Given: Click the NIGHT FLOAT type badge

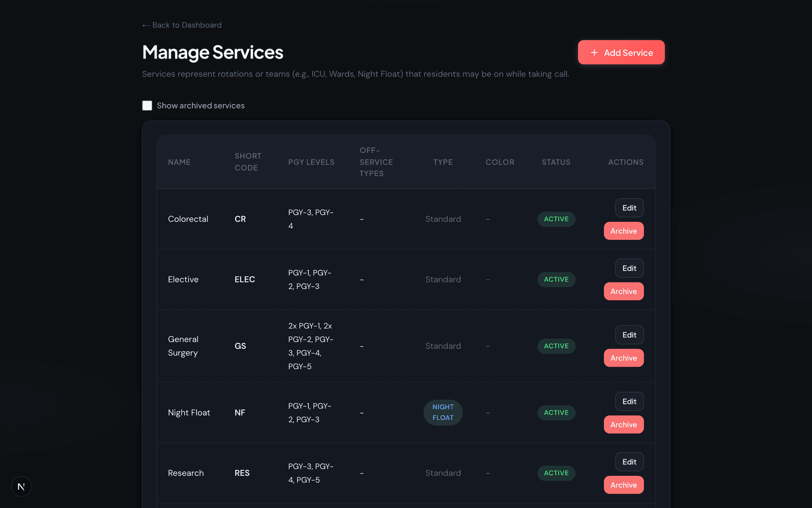Looking at the screenshot, I should coord(443,412).
